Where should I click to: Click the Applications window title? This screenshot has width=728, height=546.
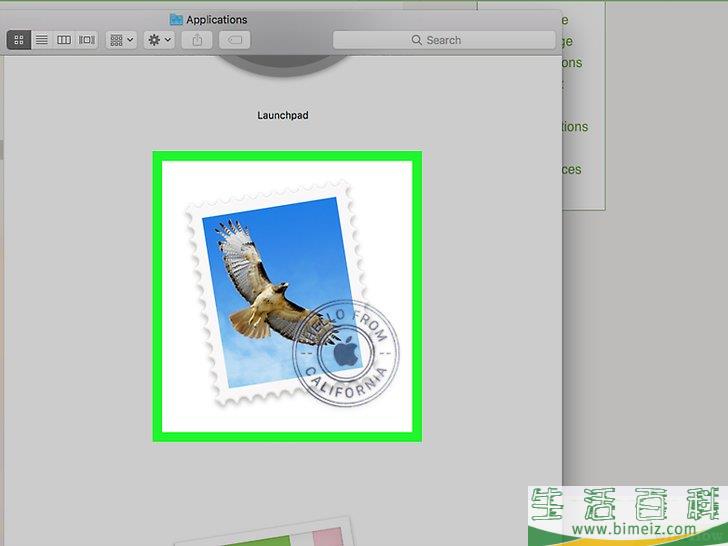(x=217, y=20)
